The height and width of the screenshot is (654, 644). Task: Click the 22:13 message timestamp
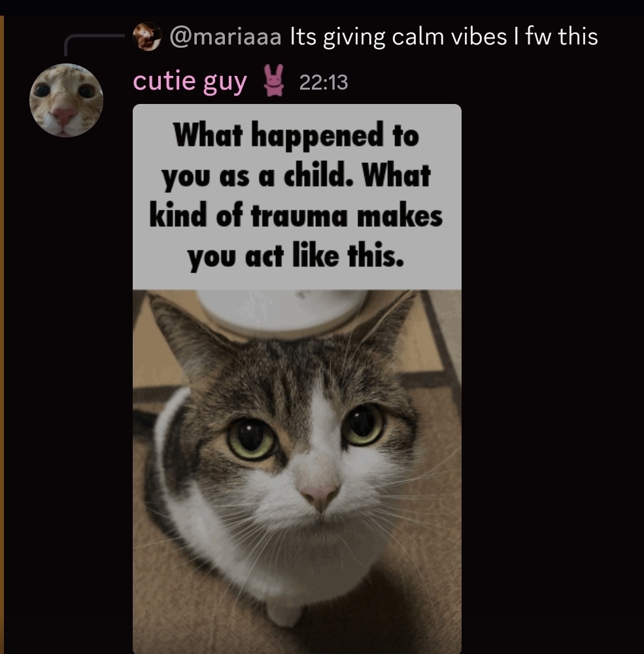click(323, 82)
